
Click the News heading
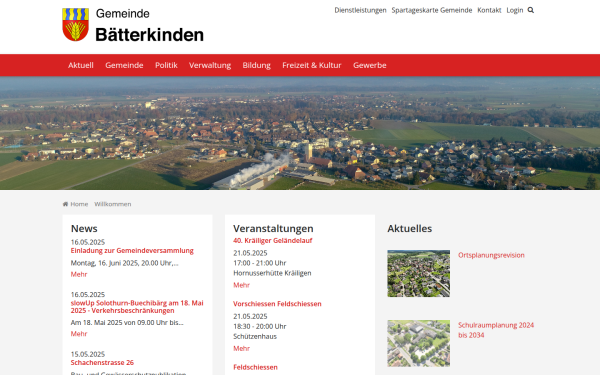pos(84,228)
